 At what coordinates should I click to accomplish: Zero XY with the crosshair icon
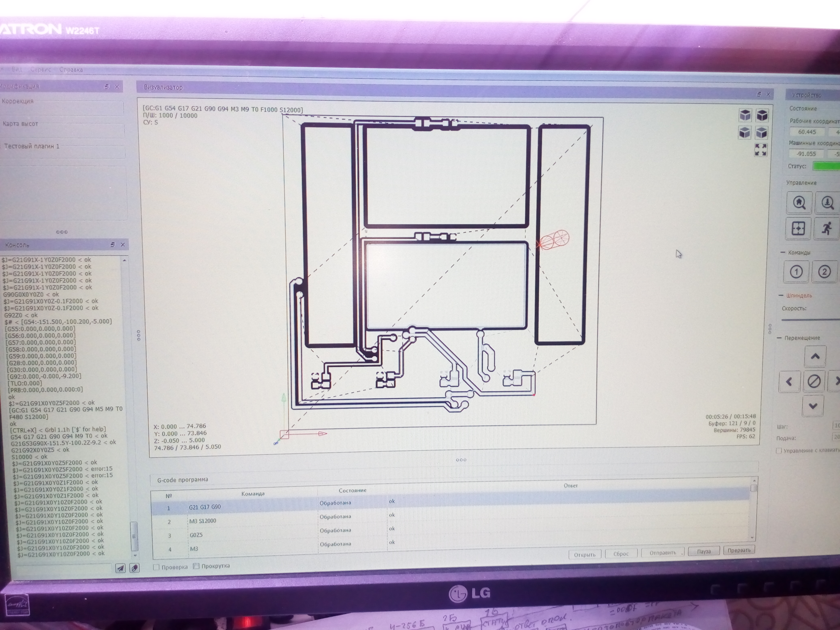[x=798, y=229]
